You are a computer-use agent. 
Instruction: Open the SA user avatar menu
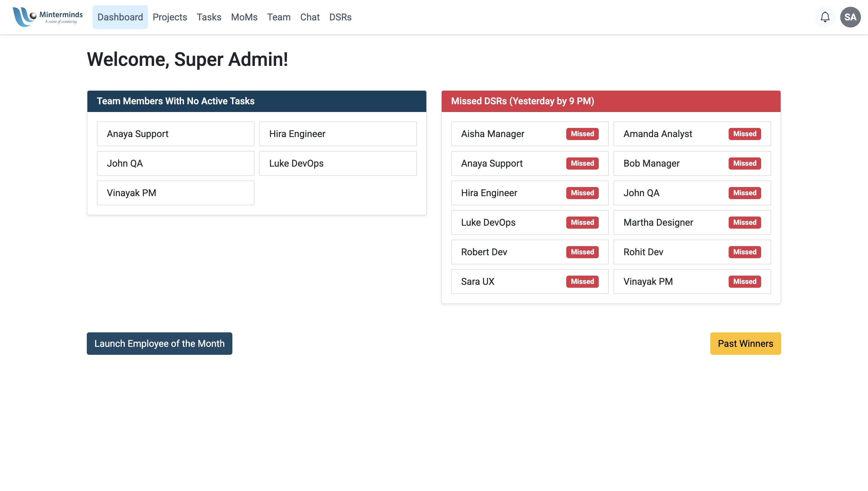point(850,17)
